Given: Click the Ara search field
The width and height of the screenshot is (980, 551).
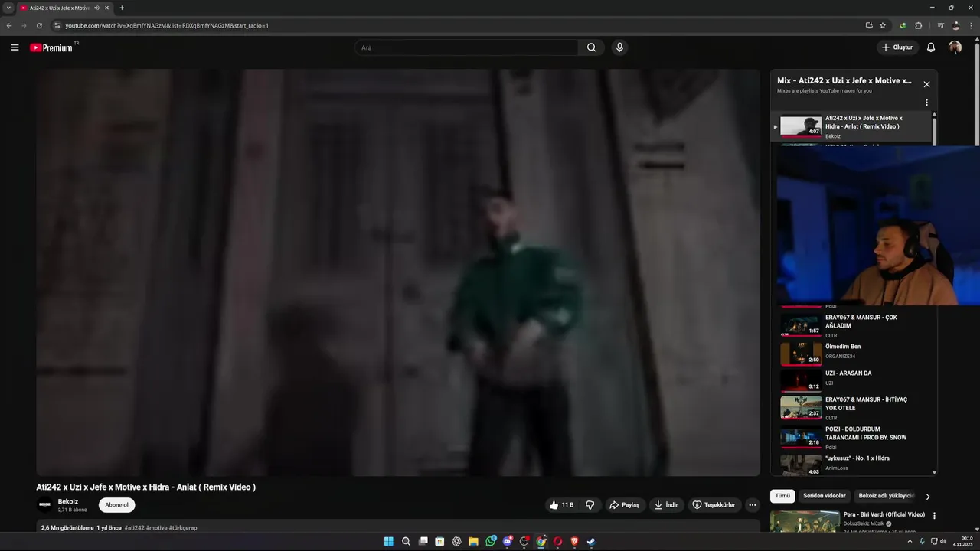Looking at the screenshot, I should pyautogui.click(x=466, y=47).
